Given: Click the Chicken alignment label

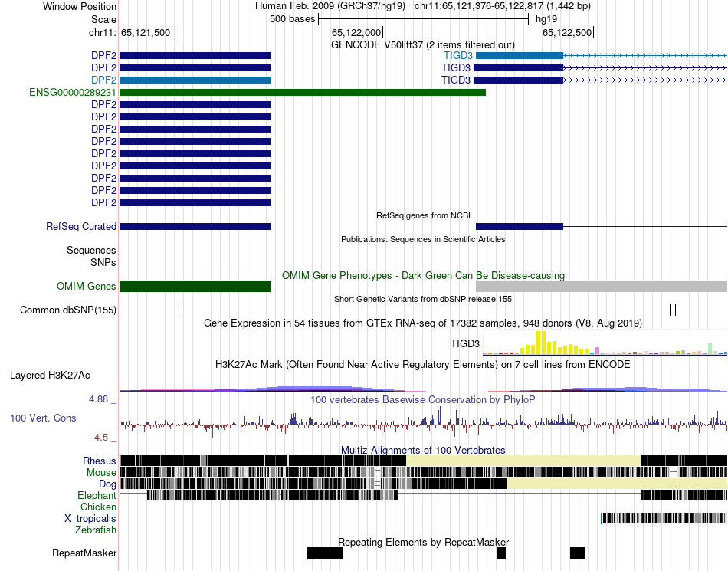Looking at the screenshot, I should pyautogui.click(x=98, y=507).
